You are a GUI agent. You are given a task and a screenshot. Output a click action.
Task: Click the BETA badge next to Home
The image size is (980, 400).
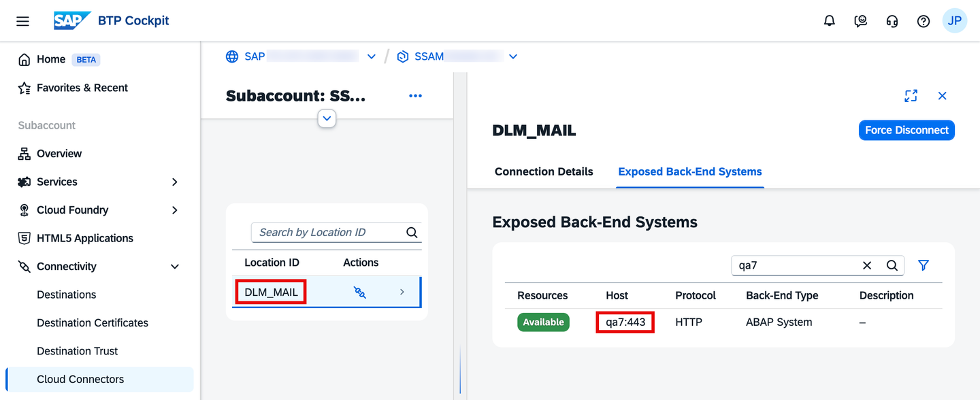pos(86,60)
